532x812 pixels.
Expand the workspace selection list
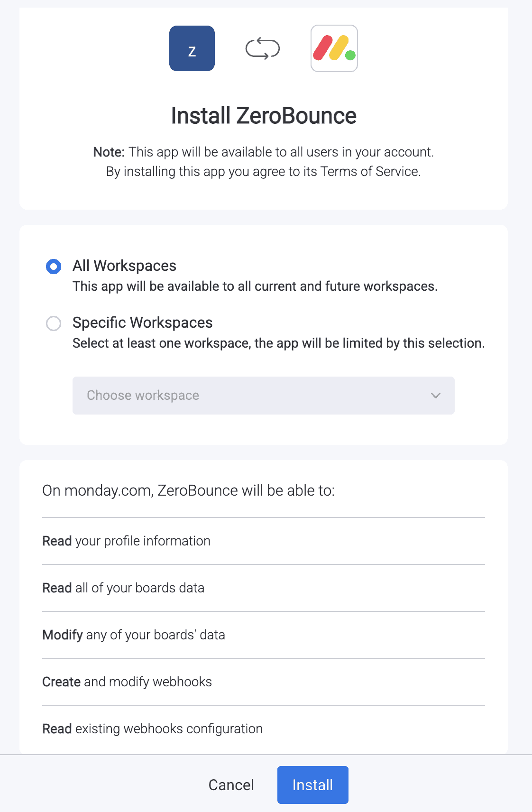[263, 396]
